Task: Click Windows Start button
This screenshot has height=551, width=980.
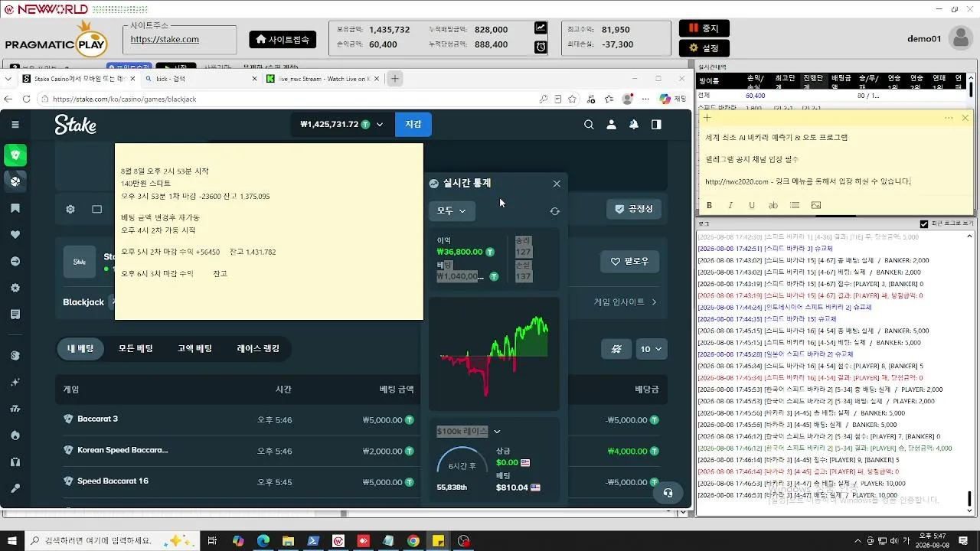Action: click(12, 541)
